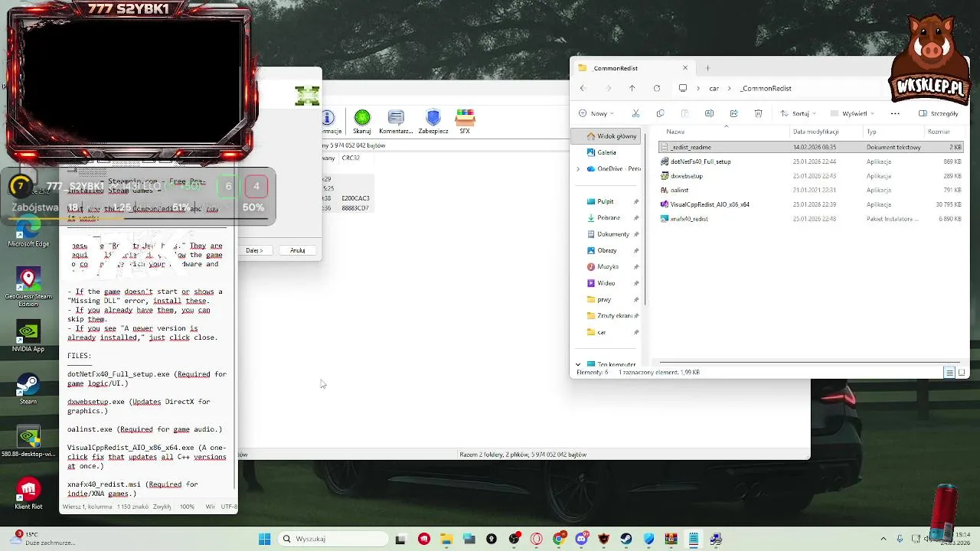Expand the OneDrive tree node

tap(578, 168)
